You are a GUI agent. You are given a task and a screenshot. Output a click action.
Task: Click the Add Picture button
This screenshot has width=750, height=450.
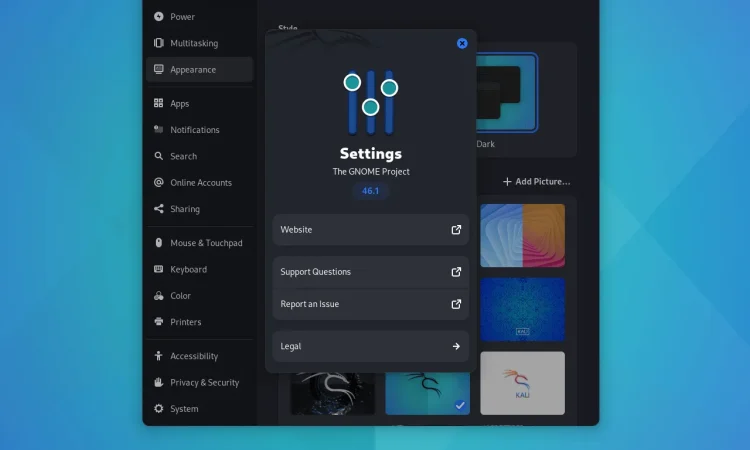point(536,182)
